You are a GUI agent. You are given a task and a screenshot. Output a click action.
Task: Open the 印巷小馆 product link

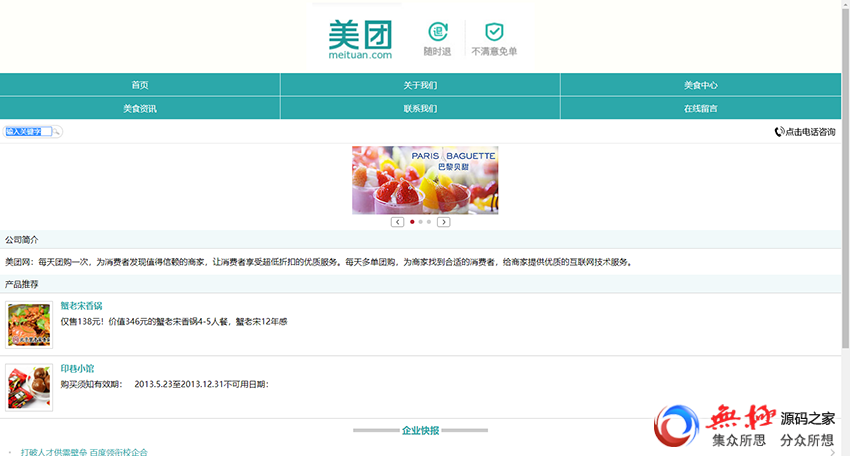click(x=77, y=369)
